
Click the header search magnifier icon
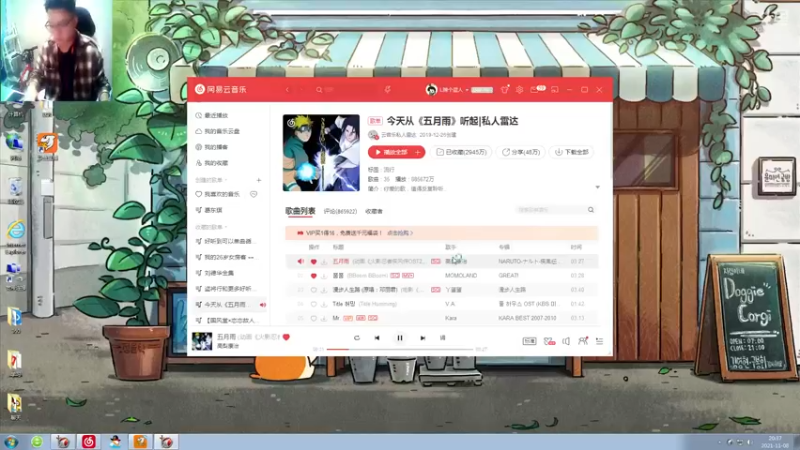(x=319, y=90)
